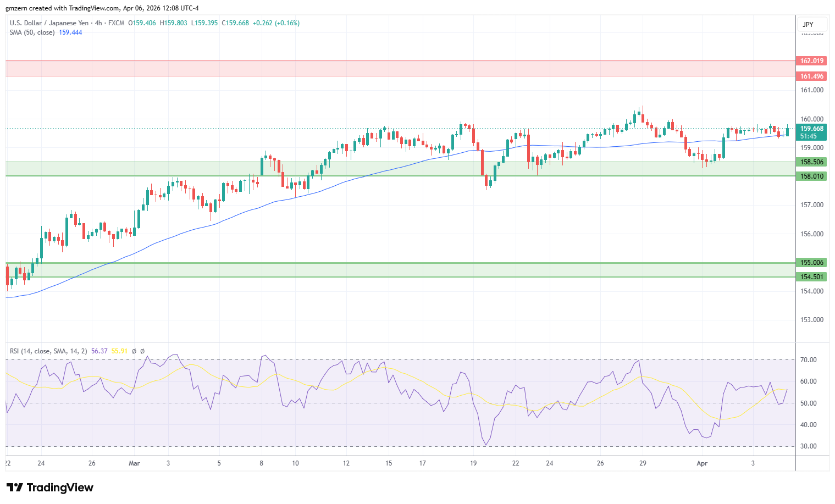
Task: Select the 158.506 price label
Action: pyautogui.click(x=811, y=162)
